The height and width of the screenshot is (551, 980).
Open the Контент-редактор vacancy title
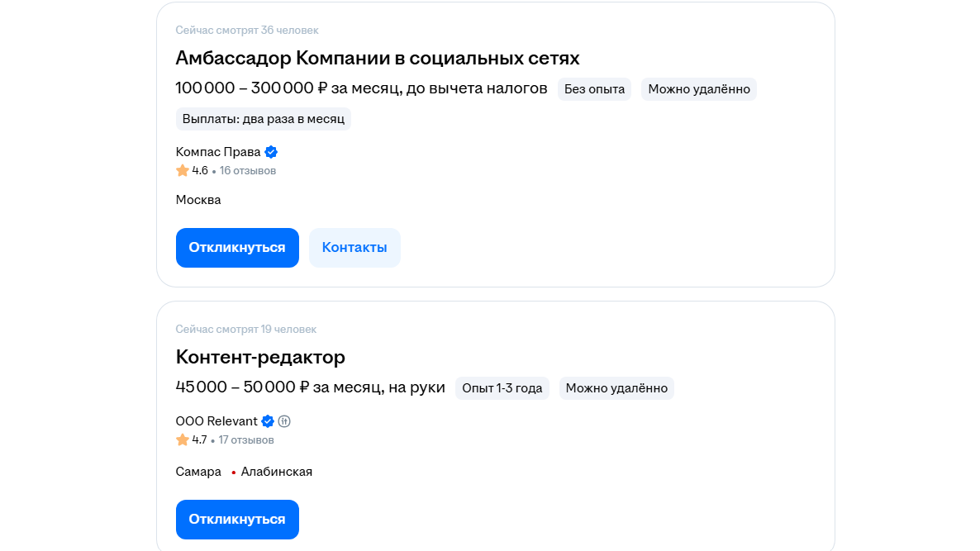pyautogui.click(x=260, y=357)
